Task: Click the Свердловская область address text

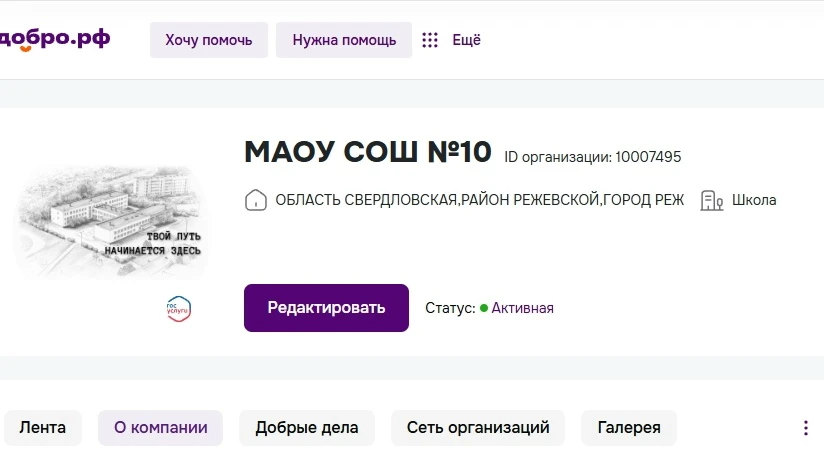Action: (480, 200)
